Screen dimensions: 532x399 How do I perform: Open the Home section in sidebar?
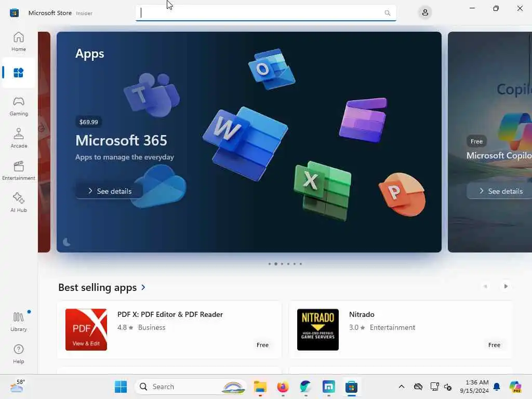pyautogui.click(x=18, y=42)
